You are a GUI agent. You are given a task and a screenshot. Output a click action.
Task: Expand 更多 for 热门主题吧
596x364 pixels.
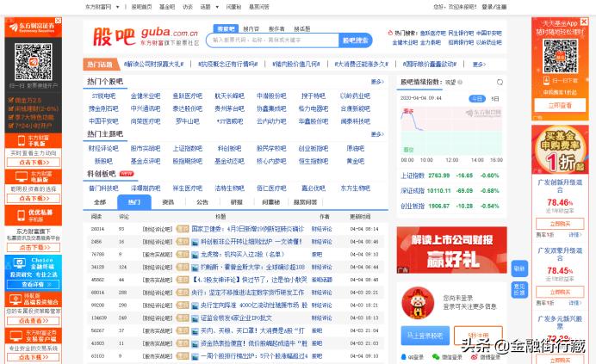click(377, 134)
